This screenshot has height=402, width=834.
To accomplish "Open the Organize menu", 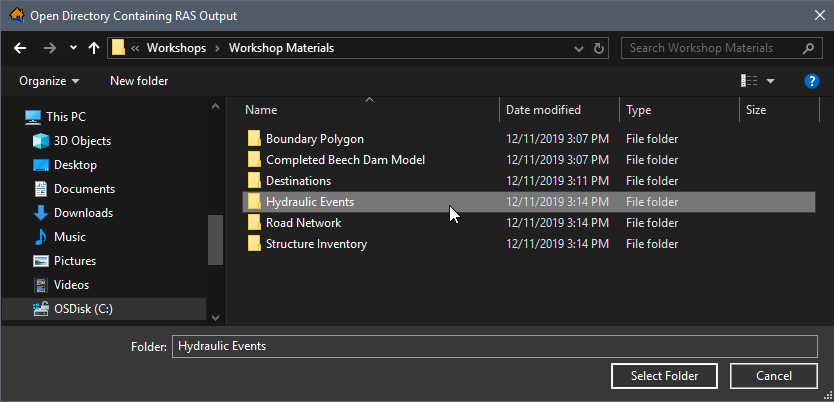I will [49, 81].
